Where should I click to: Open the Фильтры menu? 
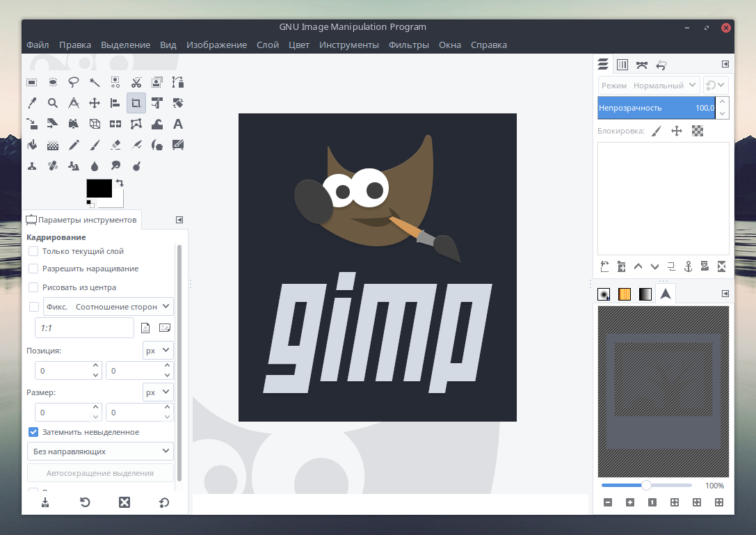point(409,45)
